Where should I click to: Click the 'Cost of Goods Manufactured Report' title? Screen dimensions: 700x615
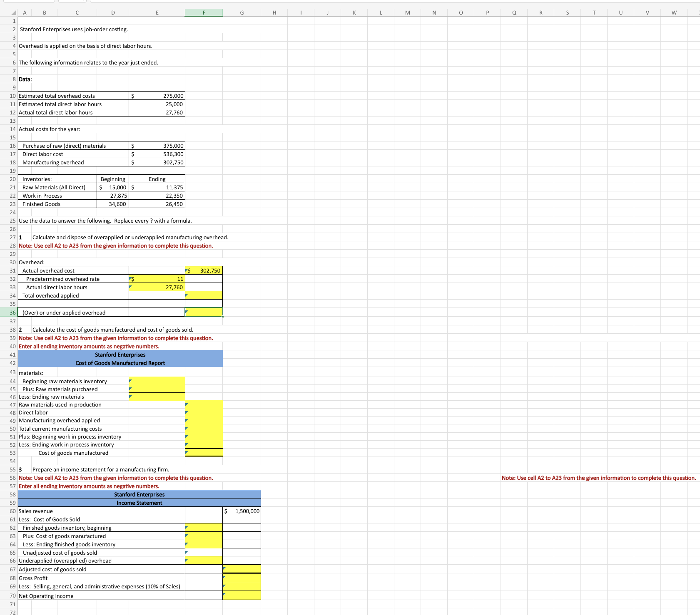(120, 363)
